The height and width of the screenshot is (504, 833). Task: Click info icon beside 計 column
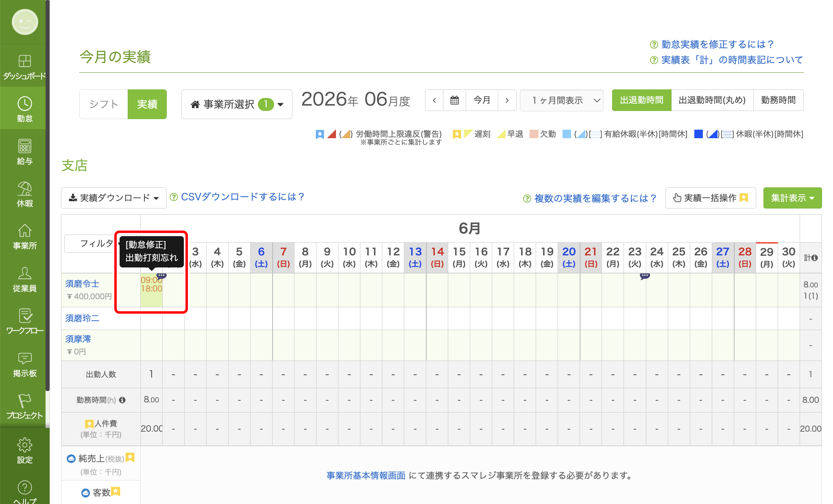(814, 258)
